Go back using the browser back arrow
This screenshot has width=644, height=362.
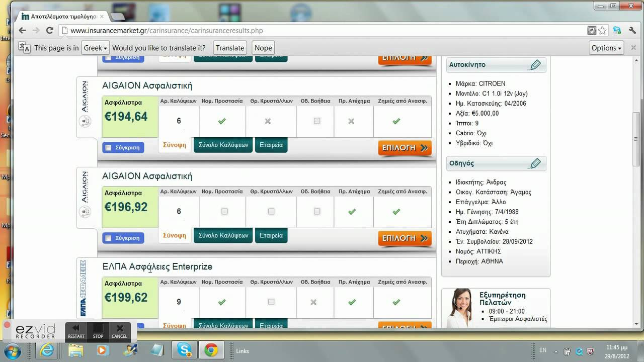tap(22, 30)
